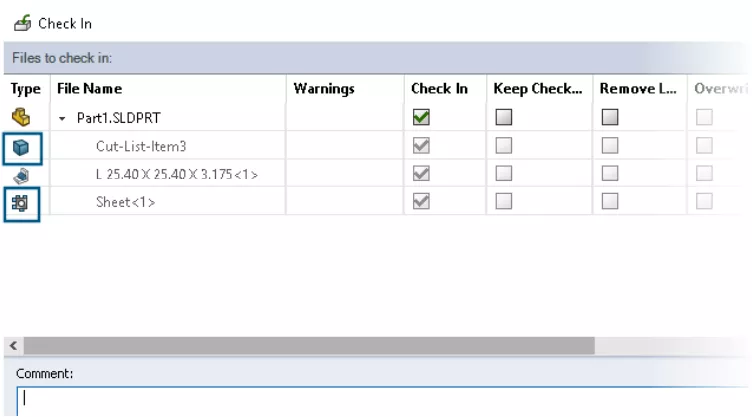Click the weldment icon for L 25.40 row
Viewport: 752px width, 417px height.
[21, 174]
